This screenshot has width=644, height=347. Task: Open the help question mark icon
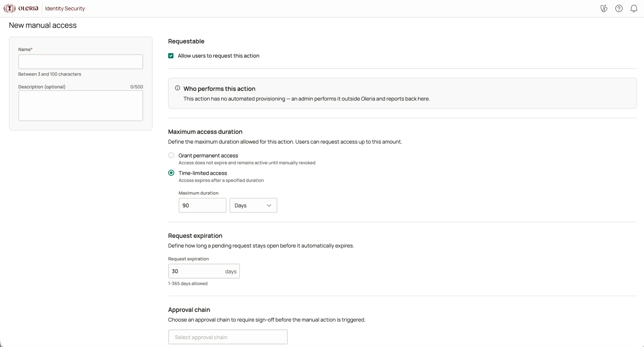[619, 8]
